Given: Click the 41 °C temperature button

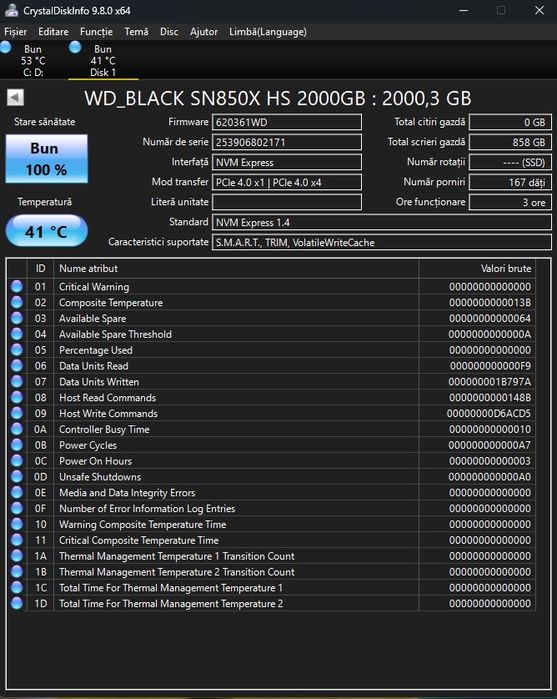Looking at the screenshot, I should click(46, 231).
